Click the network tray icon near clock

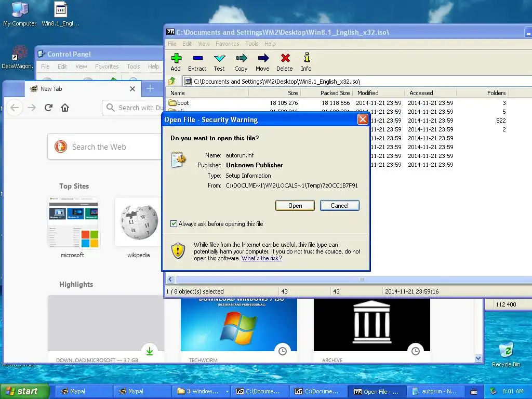click(494, 391)
